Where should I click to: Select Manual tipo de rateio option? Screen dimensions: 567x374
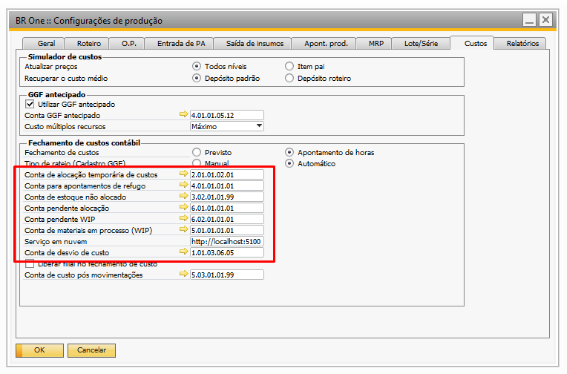[x=196, y=163]
